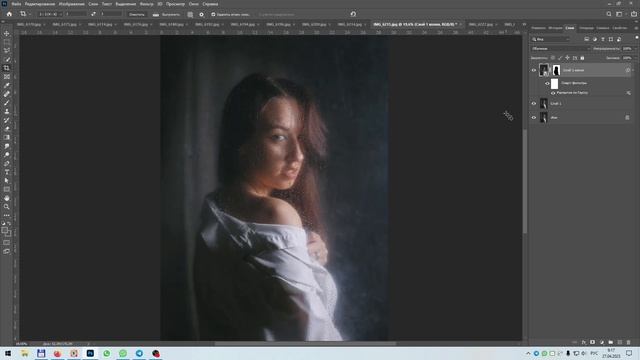Image resolution: width=640 pixels, height=360 pixels.
Task: Select the Healing Brush tool
Action: (7, 94)
